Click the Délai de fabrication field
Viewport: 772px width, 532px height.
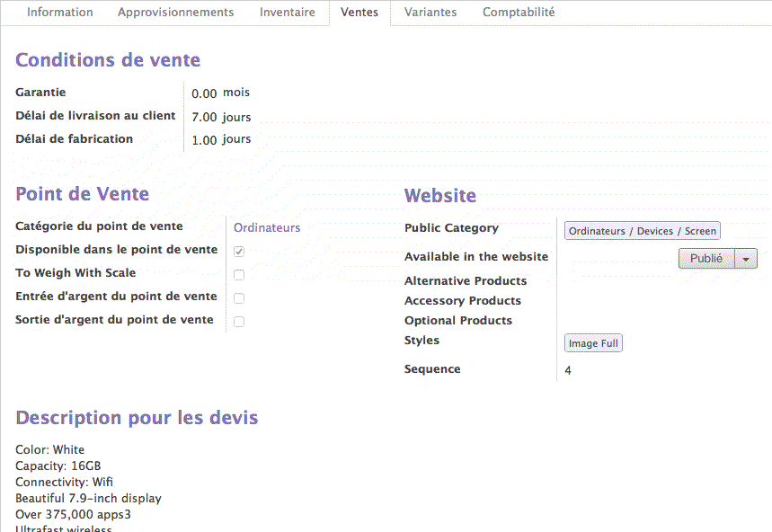205,139
